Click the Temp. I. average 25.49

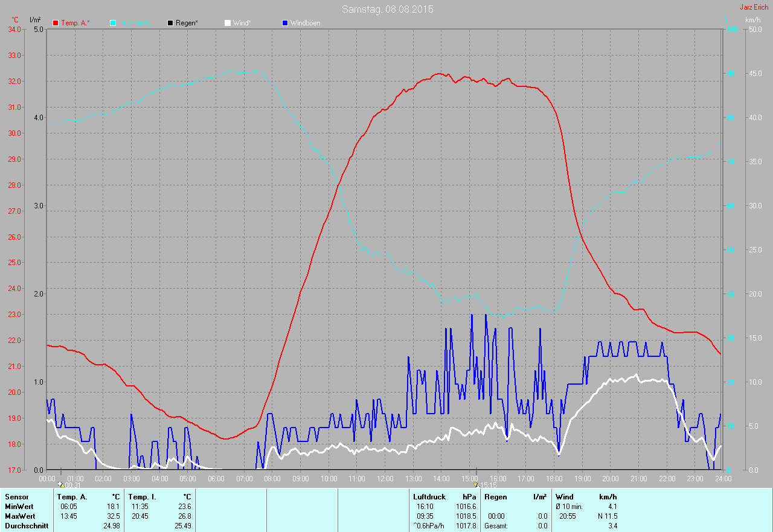pyautogui.click(x=182, y=526)
